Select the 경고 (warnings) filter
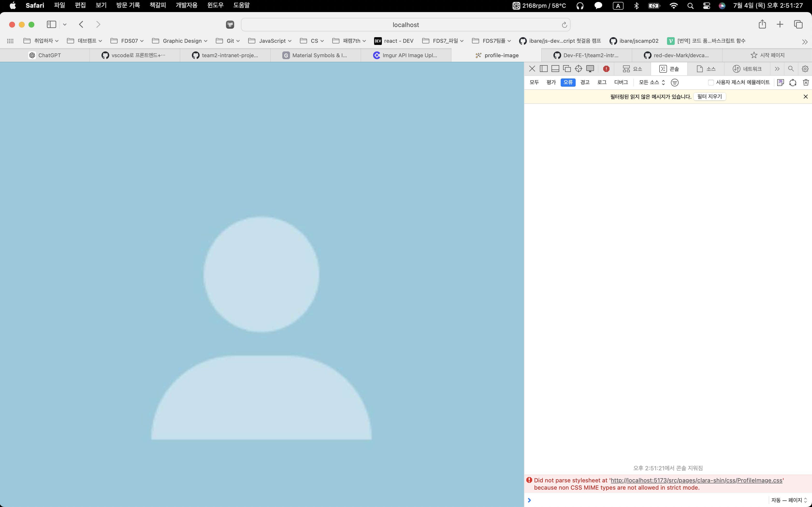Viewport: 812px width, 507px height. [585, 83]
